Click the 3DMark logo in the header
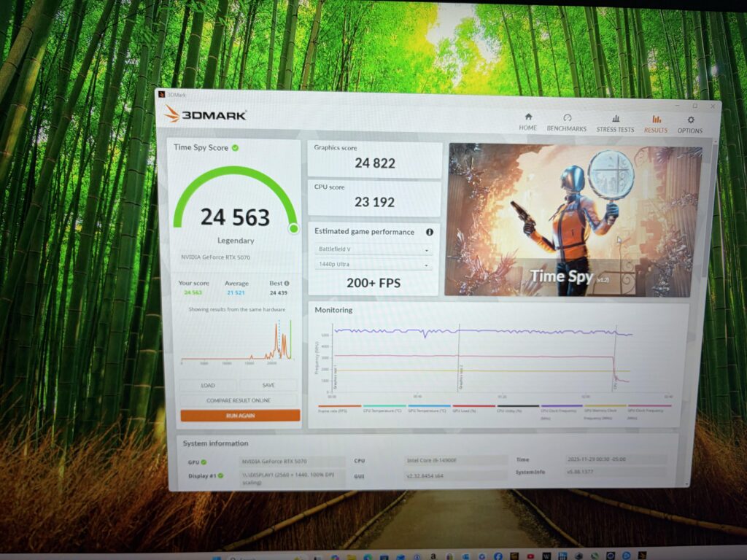The height and width of the screenshot is (560, 747). pos(205,114)
